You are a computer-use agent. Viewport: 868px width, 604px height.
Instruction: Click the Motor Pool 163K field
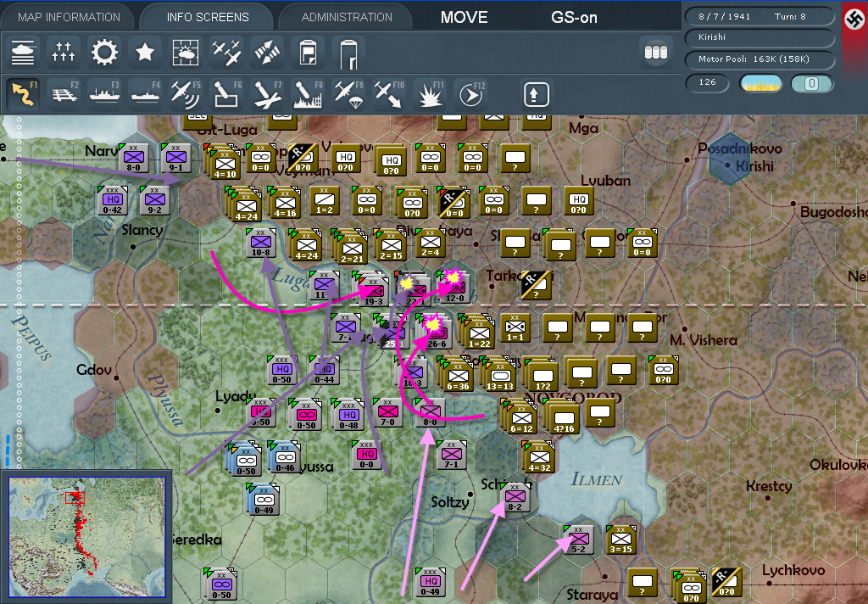[760, 59]
